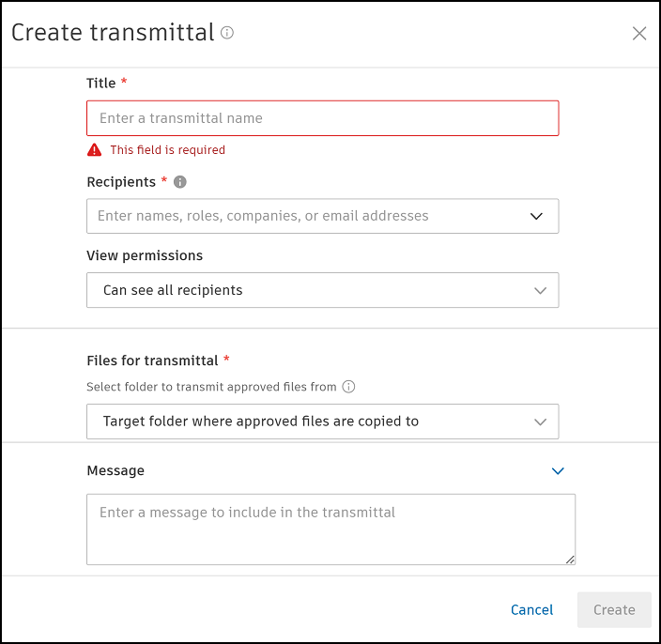This screenshot has height=644, width=661.
Task: Click the Message section header label
Action: [115, 470]
